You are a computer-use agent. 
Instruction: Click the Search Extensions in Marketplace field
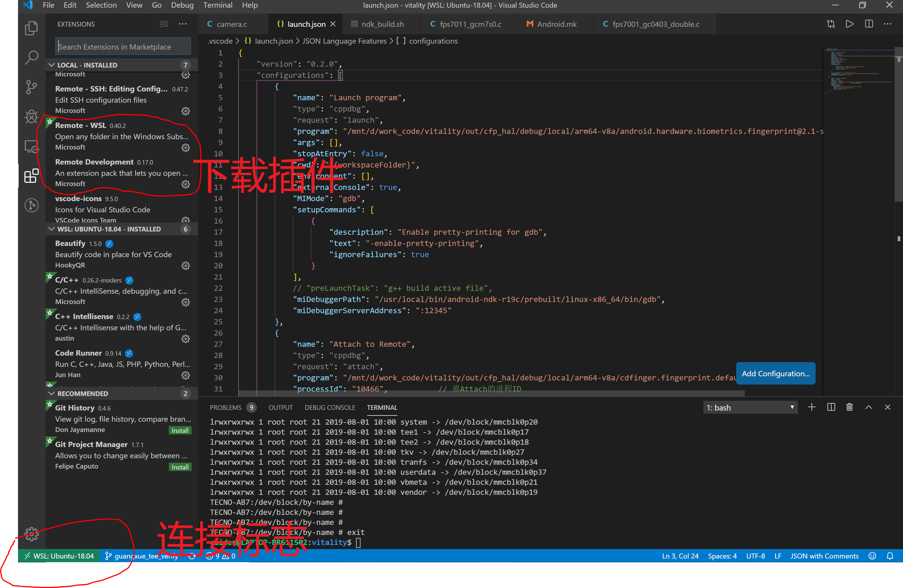click(x=123, y=47)
